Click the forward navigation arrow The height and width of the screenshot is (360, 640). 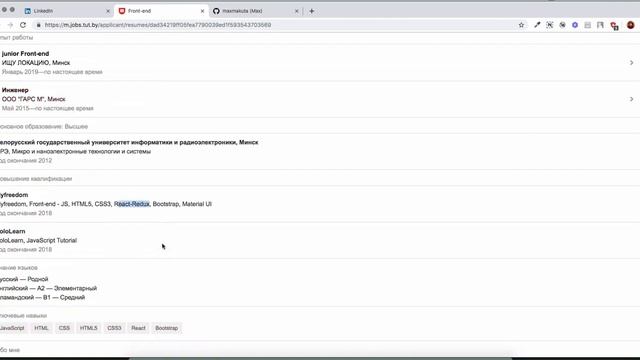point(10,25)
